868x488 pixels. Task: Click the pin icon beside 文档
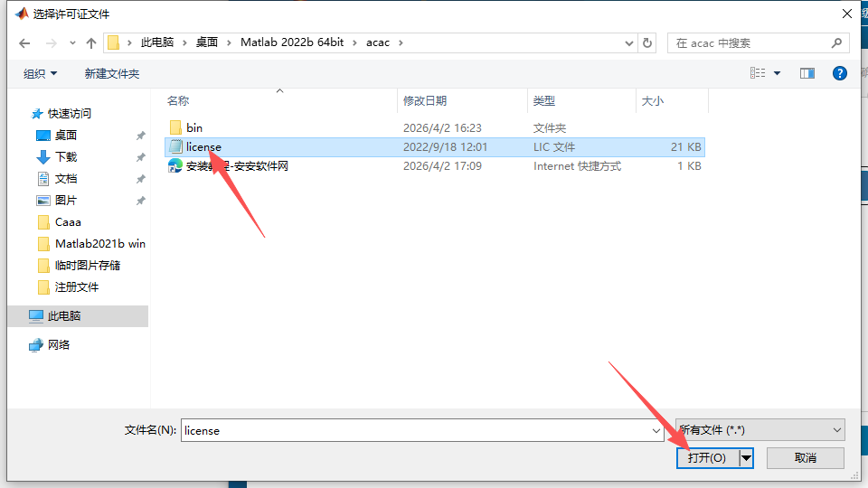(x=141, y=179)
